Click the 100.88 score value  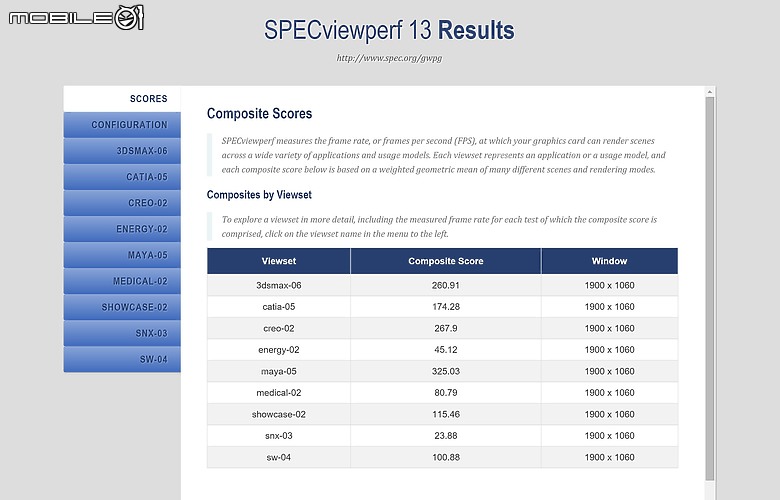(446, 457)
